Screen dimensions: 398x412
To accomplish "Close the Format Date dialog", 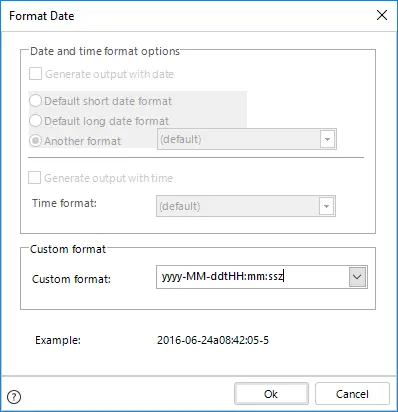I will 382,15.
